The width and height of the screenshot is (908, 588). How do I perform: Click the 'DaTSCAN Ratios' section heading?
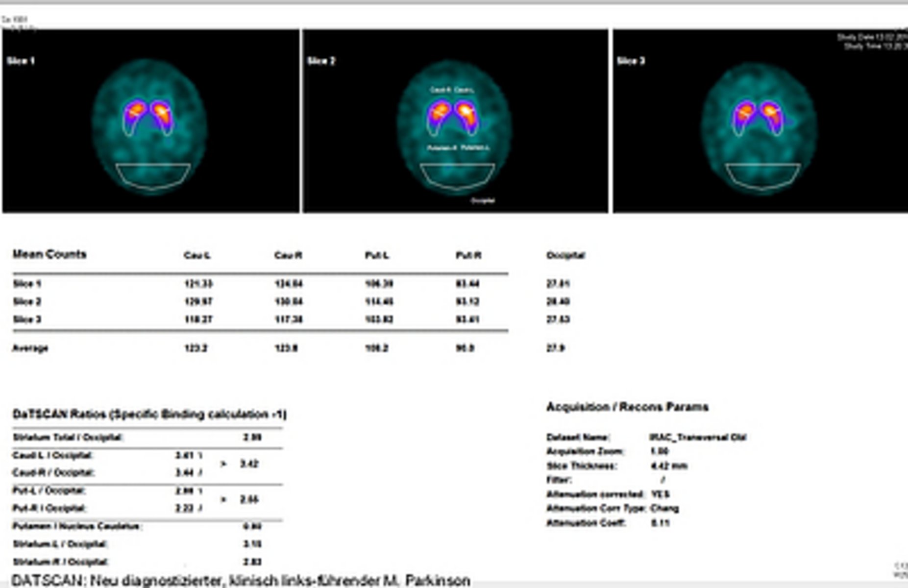149,415
